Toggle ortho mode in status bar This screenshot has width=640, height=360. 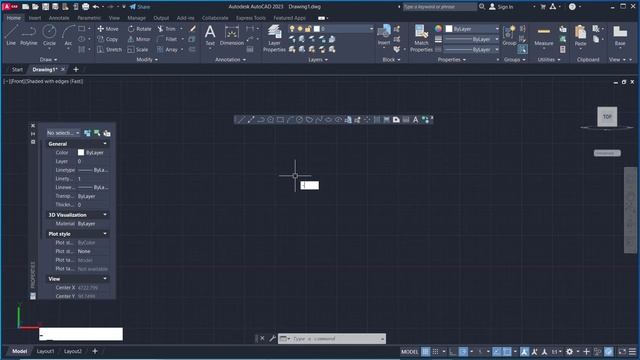coord(453,351)
